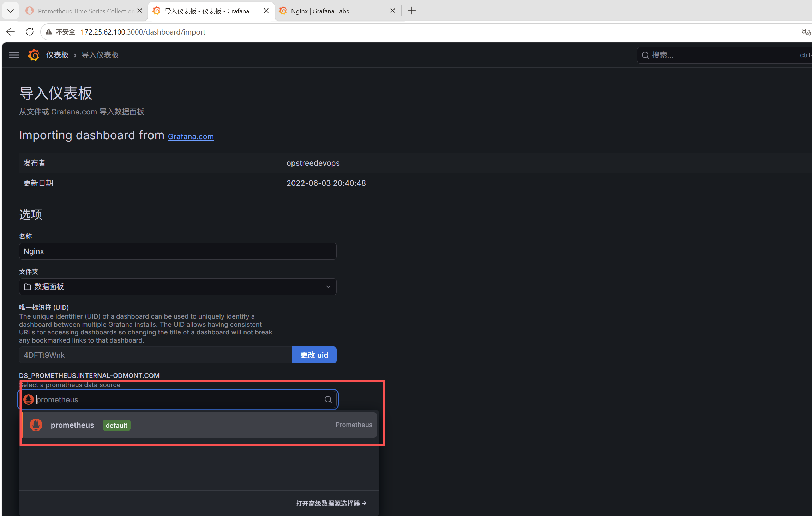812x516 pixels.
Task: Click the 更新日期 row label
Action: pos(38,183)
